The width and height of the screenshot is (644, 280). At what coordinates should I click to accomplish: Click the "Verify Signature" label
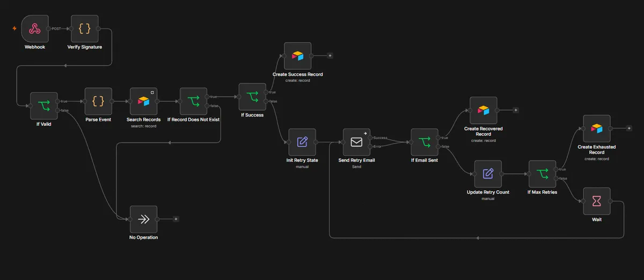click(x=85, y=47)
